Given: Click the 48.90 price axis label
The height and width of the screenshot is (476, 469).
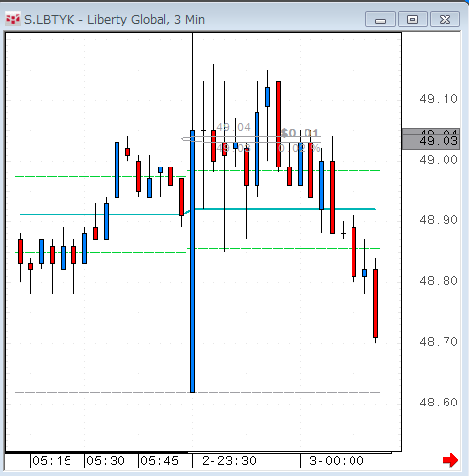Looking at the screenshot, I should (439, 220).
